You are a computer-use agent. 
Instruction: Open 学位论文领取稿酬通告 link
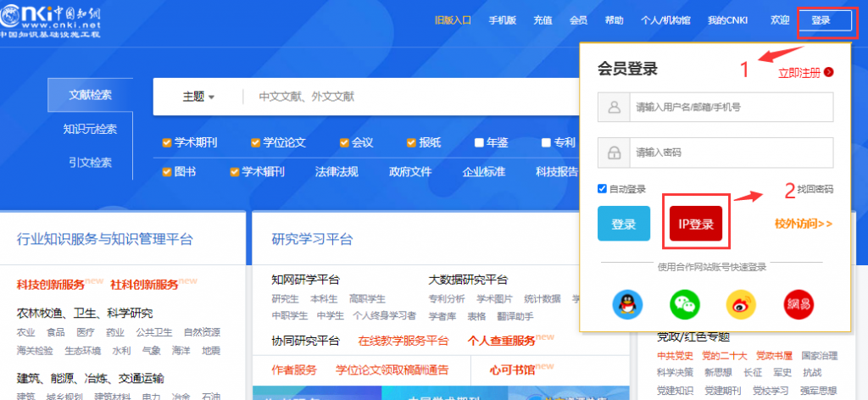click(x=392, y=369)
